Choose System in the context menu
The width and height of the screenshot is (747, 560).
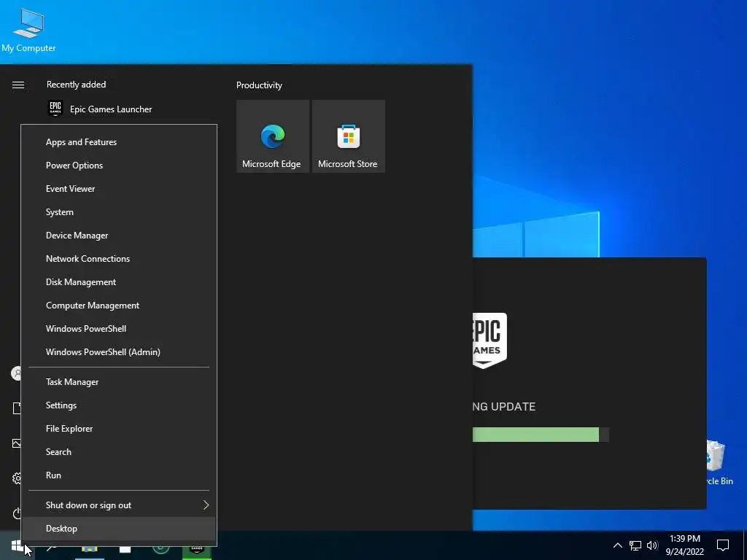coord(119,212)
